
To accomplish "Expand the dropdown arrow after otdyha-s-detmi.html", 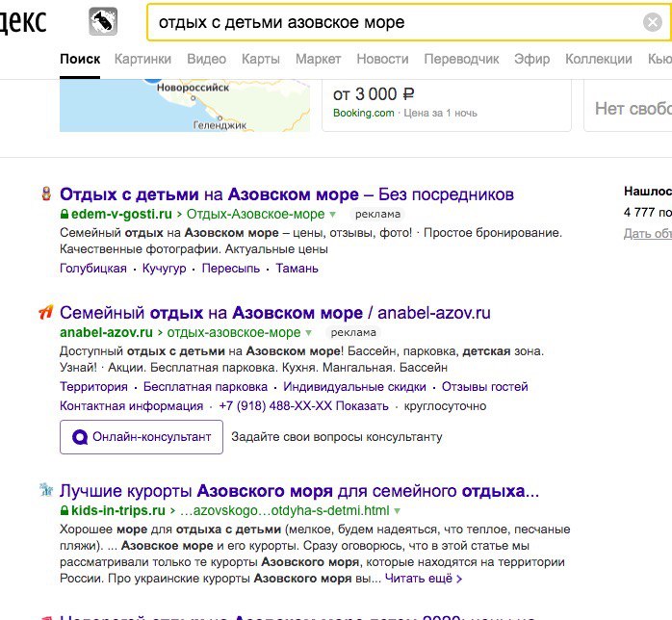I will click(397, 511).
